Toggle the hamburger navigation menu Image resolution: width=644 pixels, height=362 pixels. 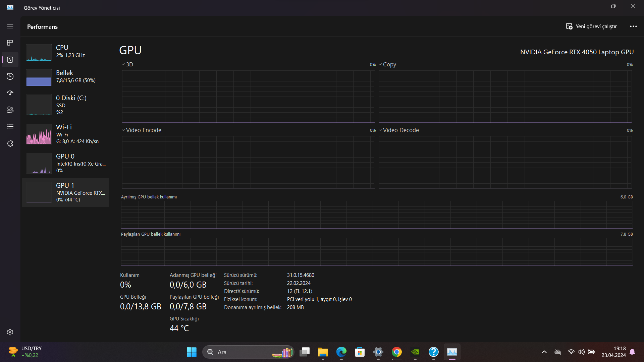coord(10,26)
